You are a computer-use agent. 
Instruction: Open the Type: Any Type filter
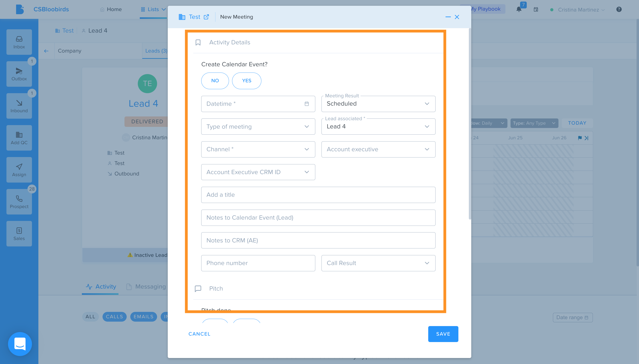(x=534, y=123)
